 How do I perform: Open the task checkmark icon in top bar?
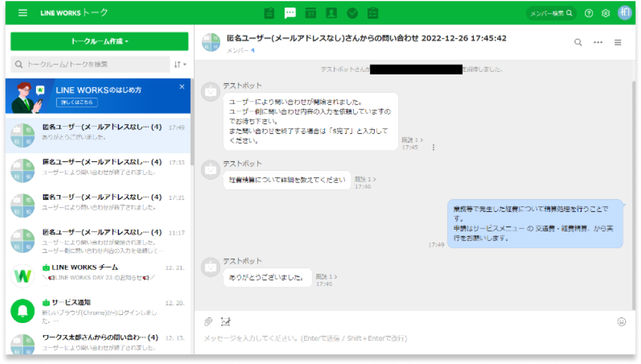[x=352, y=12]
